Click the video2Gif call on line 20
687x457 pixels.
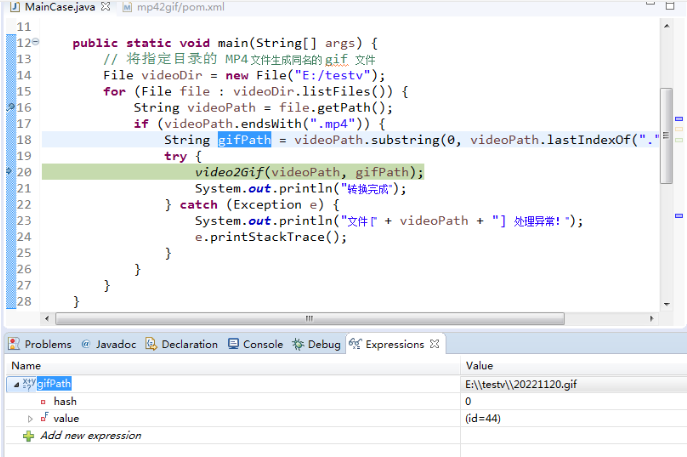point(309,172)
